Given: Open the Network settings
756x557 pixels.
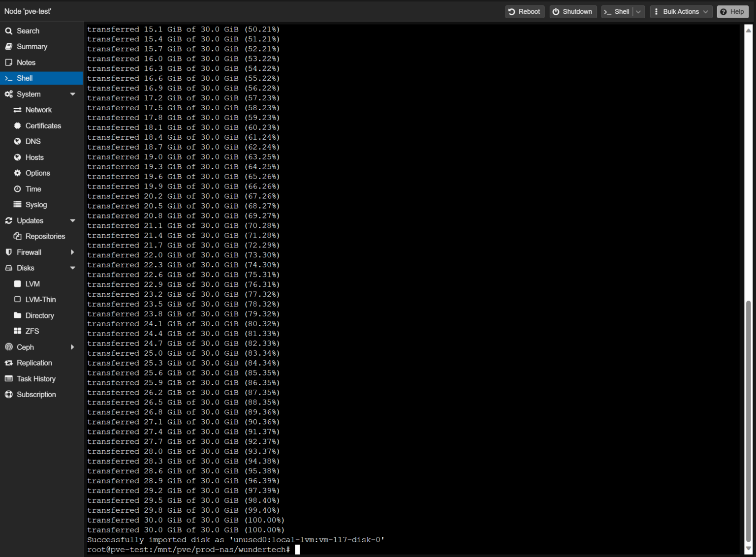Looking at the screenshot, I should point(38,110).
